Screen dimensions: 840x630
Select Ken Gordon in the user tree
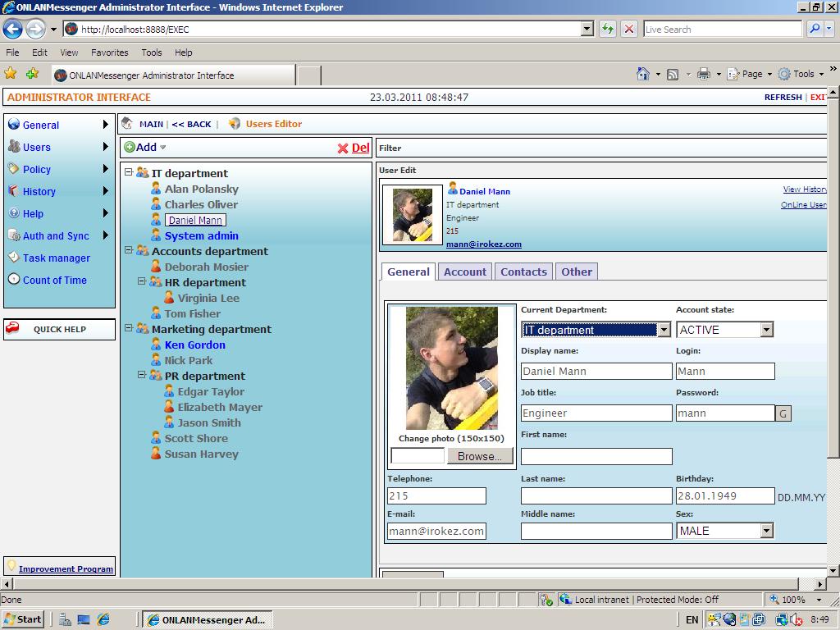pyautogui.click(x=194, y=345)
